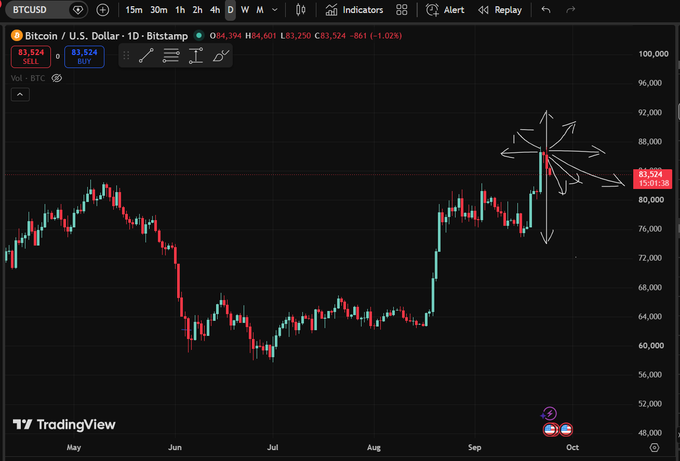
Task: Click the Bitcoin symbol logo
Action: [16, 36]
